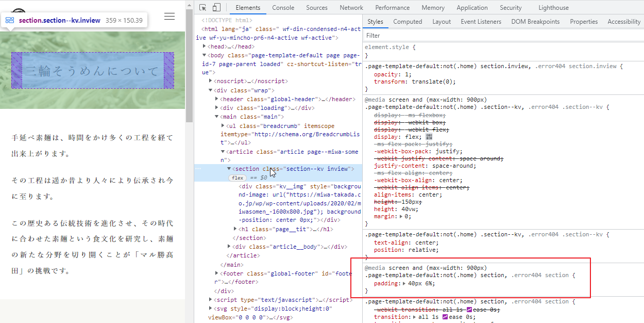Image resolution: width=644 pixels, height=323 pixels.
Task: Edit the opacity: 1 declaration
Action: click(x=393, y=74)
